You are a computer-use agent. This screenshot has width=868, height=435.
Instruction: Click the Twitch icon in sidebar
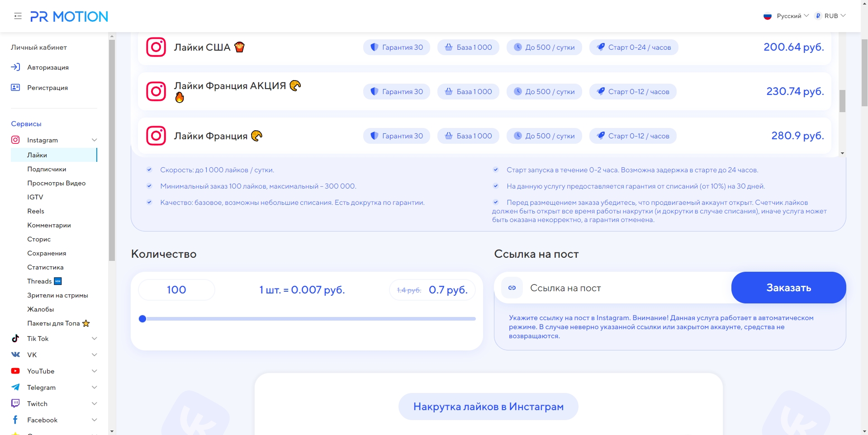click(15, 403)
